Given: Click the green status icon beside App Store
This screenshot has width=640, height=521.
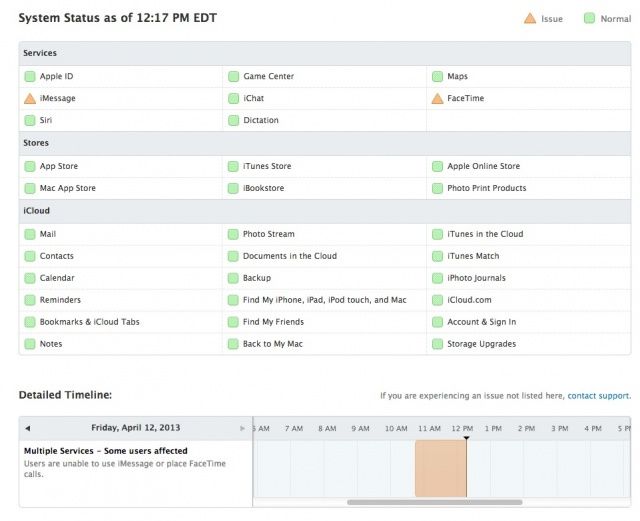Looking at the screenshot, I should 30,166.
